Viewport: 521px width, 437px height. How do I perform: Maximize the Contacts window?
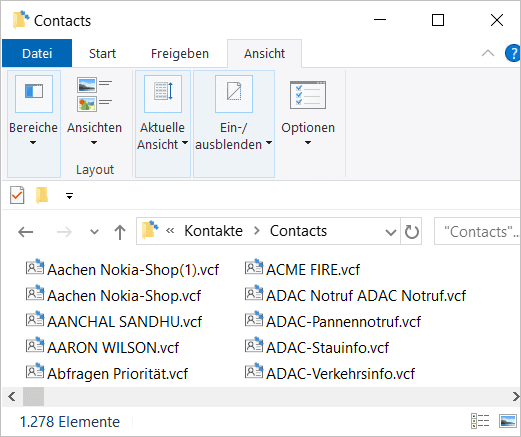coord(438,20)
